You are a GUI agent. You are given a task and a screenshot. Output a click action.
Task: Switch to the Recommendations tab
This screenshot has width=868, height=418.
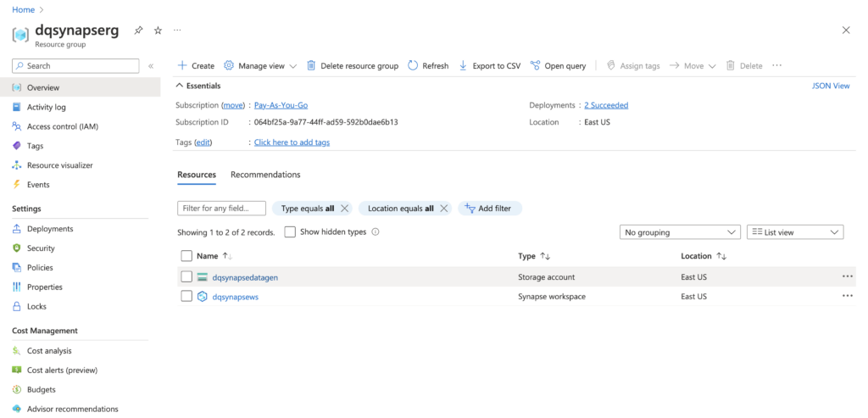tap(265, 175)
